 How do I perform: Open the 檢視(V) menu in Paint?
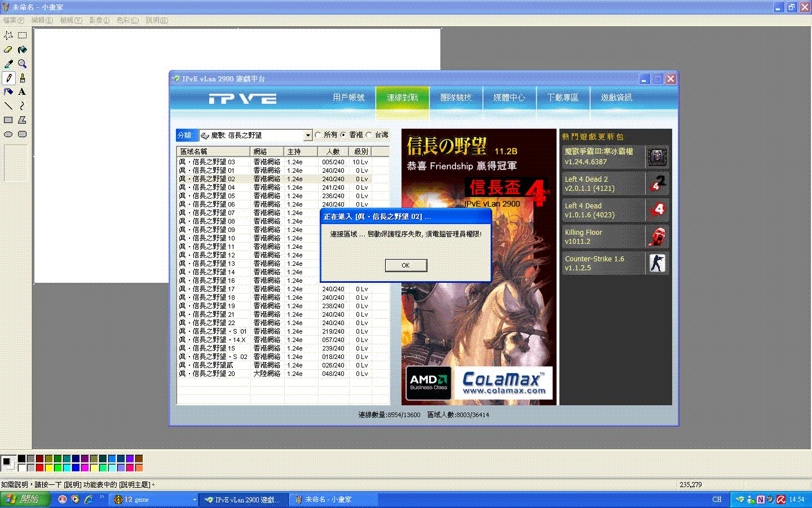(71, 20)
